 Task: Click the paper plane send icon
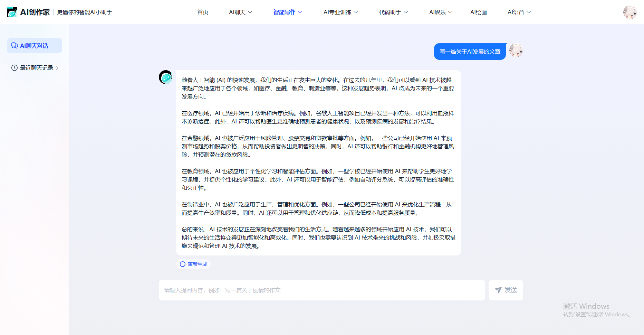(x=498, y=290)
